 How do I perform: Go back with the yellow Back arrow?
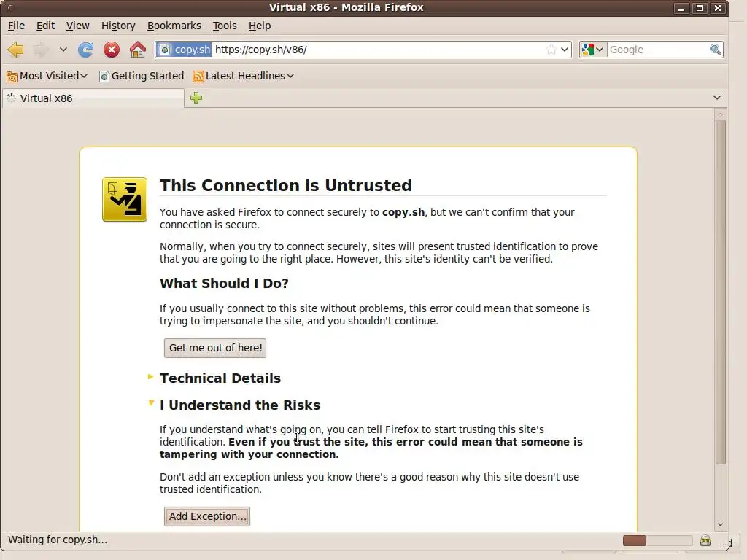[x=16, y=50]
